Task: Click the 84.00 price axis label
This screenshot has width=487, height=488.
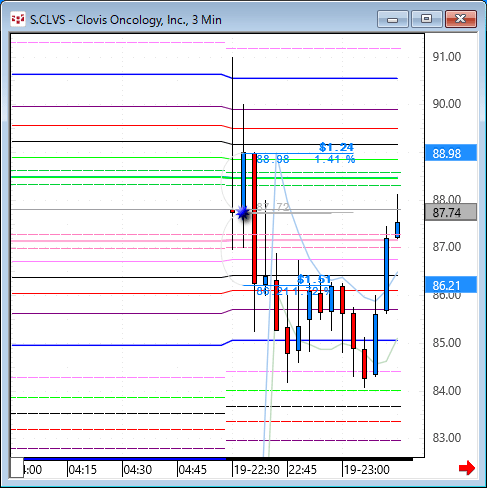Action: tap(446, 390)
